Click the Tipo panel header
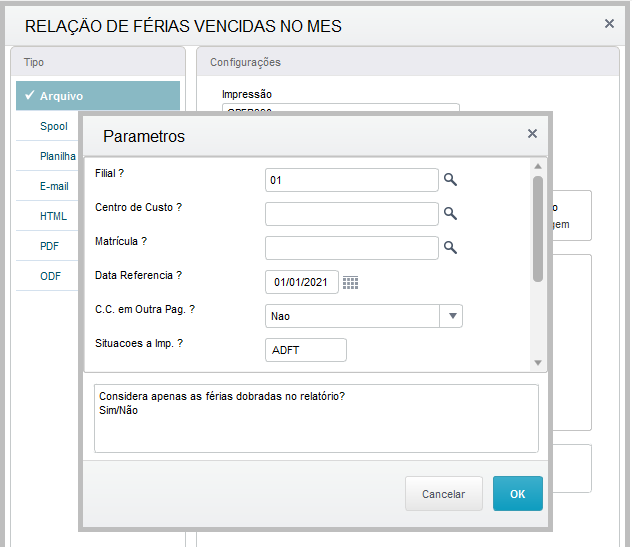Viewport: 632px width, 547px height. [x=98, y=62]
